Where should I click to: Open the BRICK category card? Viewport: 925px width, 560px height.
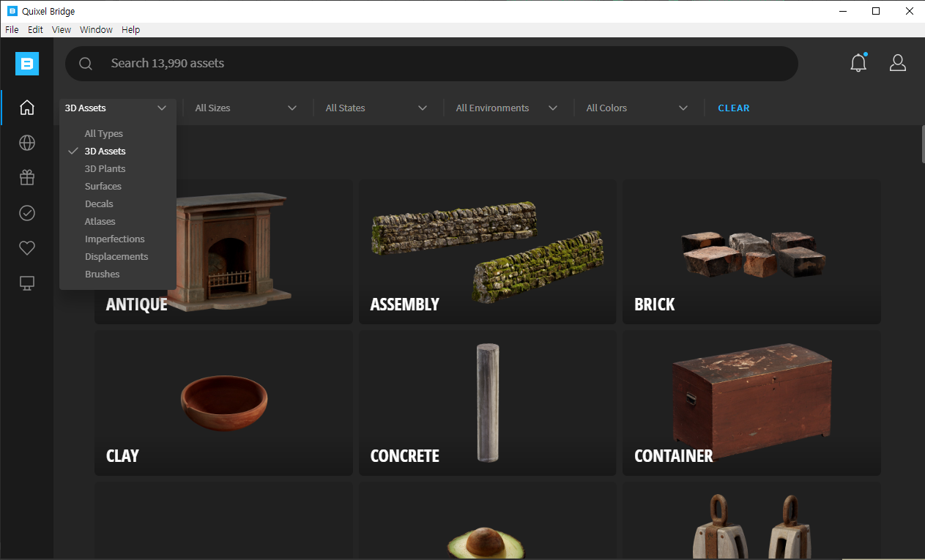click(751, 252)
